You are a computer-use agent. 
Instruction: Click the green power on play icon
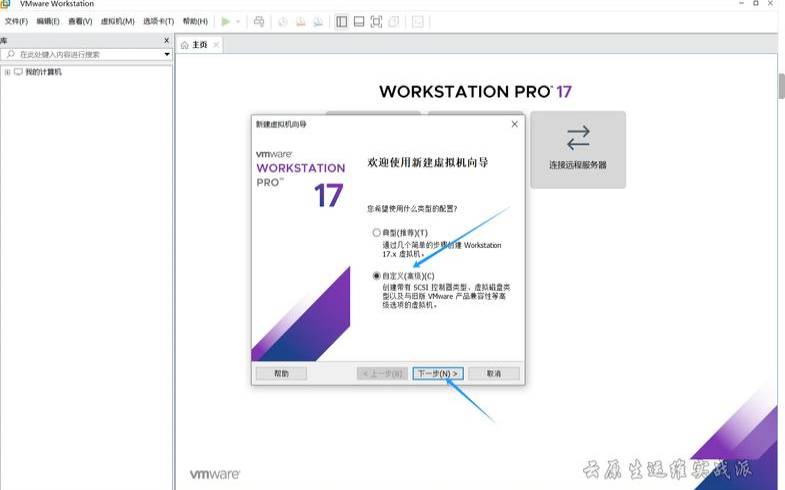(x=226, y=21)
